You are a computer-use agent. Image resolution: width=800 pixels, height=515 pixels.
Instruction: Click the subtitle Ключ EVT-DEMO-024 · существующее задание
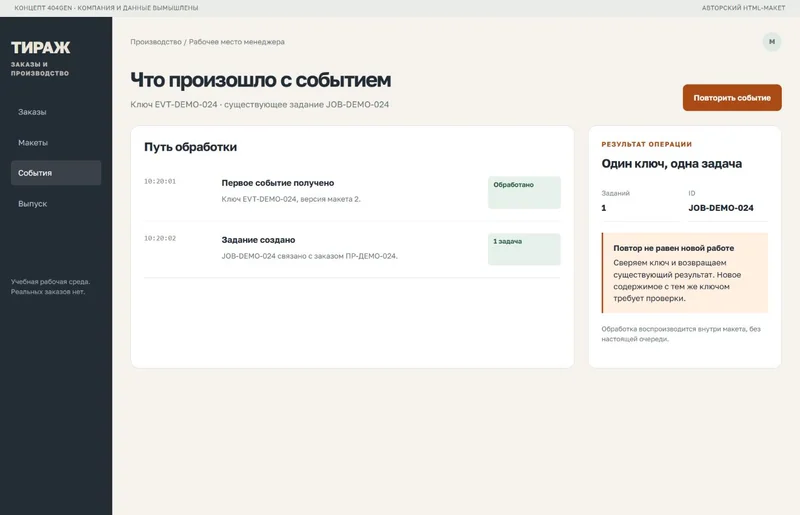(259, 105)
